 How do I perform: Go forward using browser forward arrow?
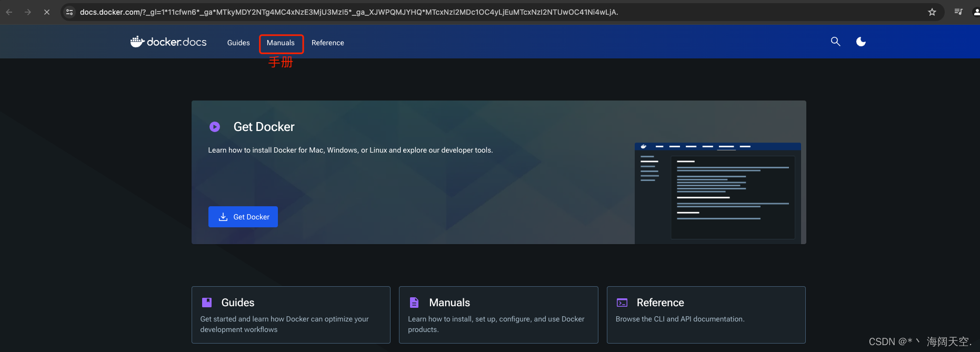pos(28,12)
